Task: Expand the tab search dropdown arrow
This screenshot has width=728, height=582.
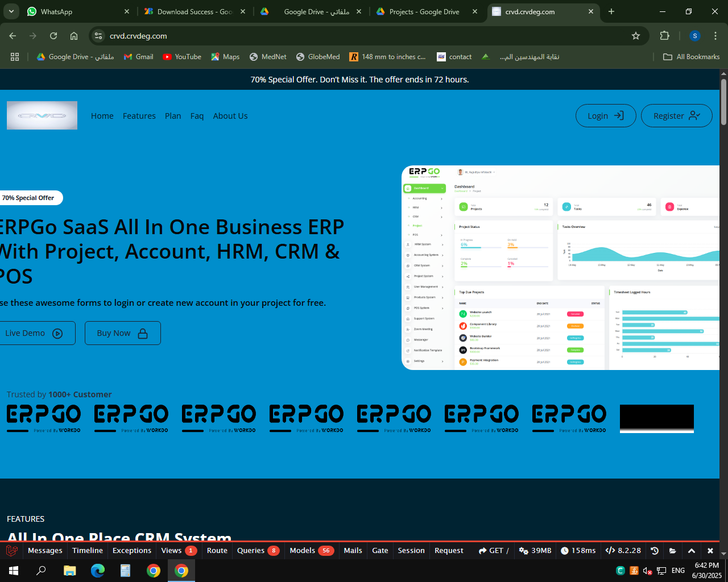Action: pyautogui.click(x=11, y=11)
